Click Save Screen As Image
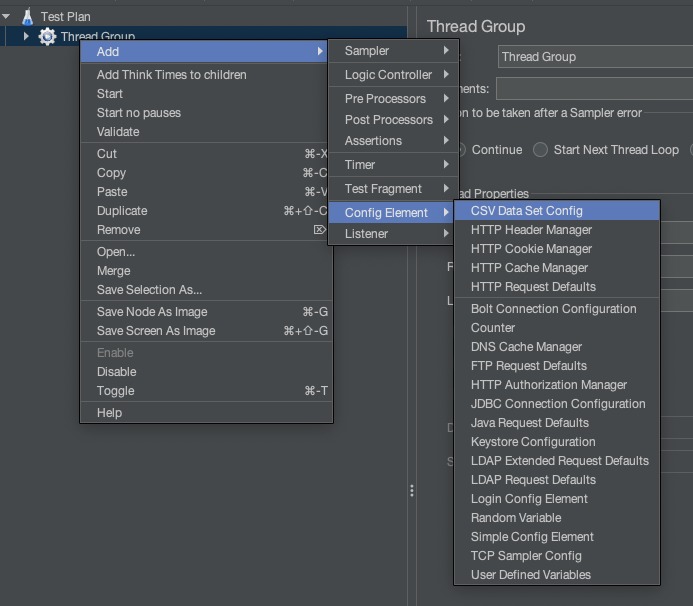Viewport: 693px width, 606px height. click(x=206, y=331)
